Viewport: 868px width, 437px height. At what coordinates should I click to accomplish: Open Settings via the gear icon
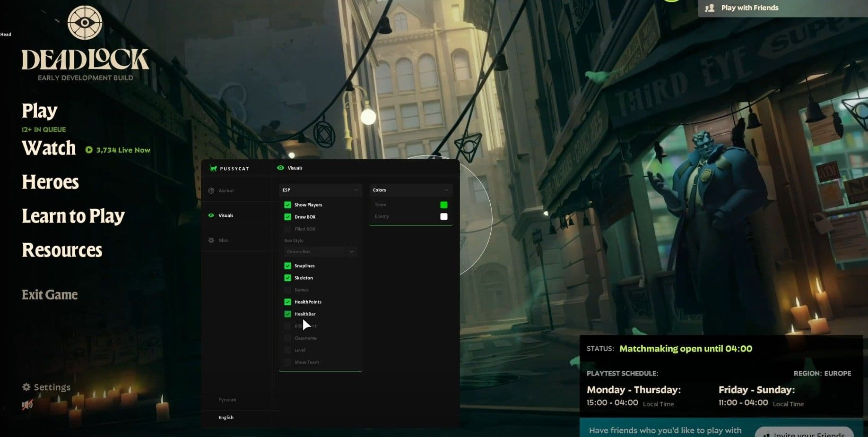point(26,387)
